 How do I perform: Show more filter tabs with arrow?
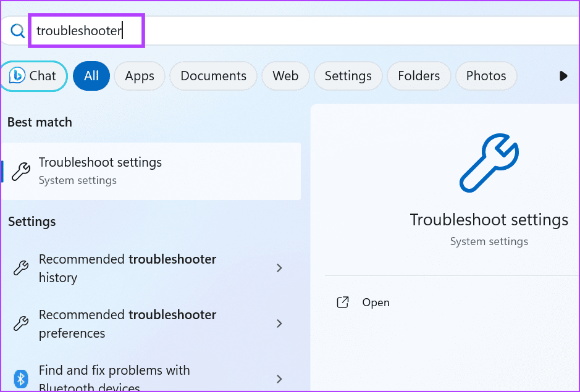(x=563, y=76)
